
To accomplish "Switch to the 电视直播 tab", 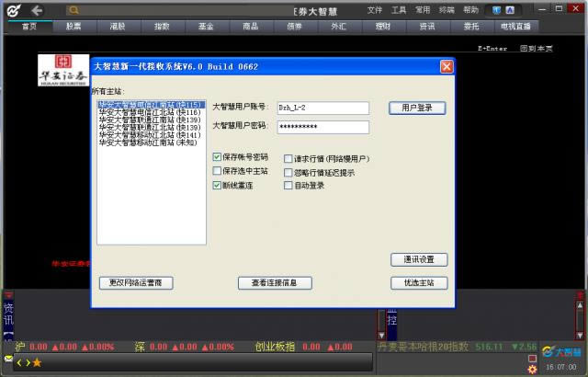I will pos(515,27).
